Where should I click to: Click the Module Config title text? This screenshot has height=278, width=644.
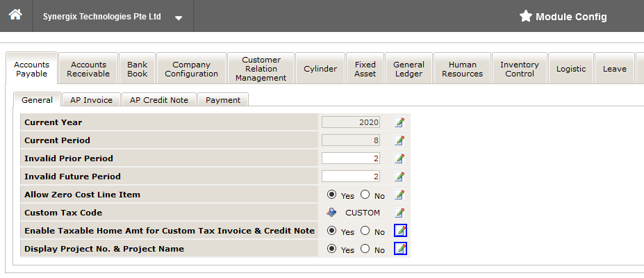571,17
